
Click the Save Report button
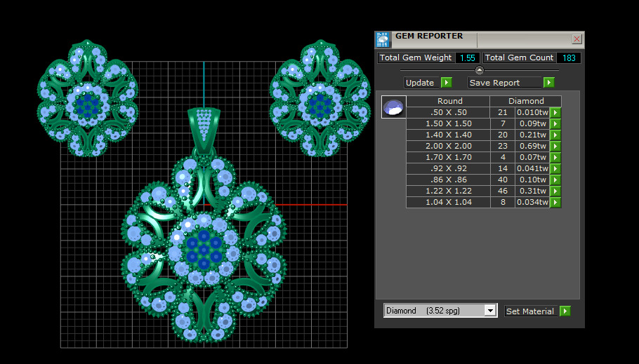[x=505, y=83]
